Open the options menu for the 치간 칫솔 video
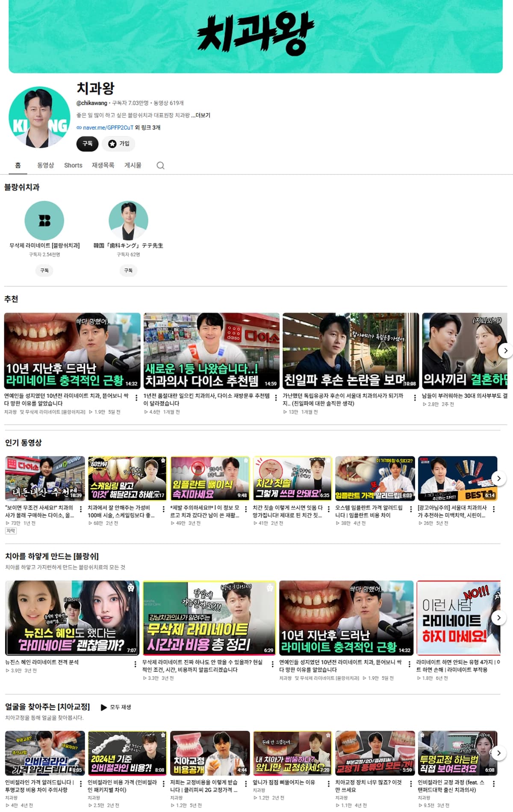This screenshot has width=513, height=812. click(x=328, y=509)
